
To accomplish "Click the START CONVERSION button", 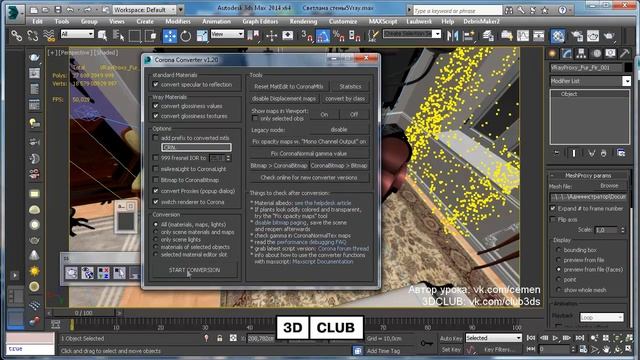I will [x=194, y=270].
